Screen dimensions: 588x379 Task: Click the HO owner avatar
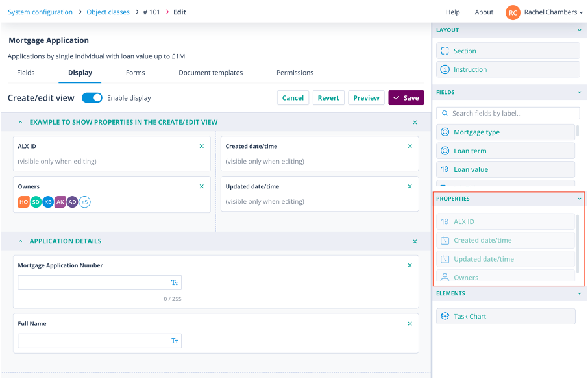[23, 202]
